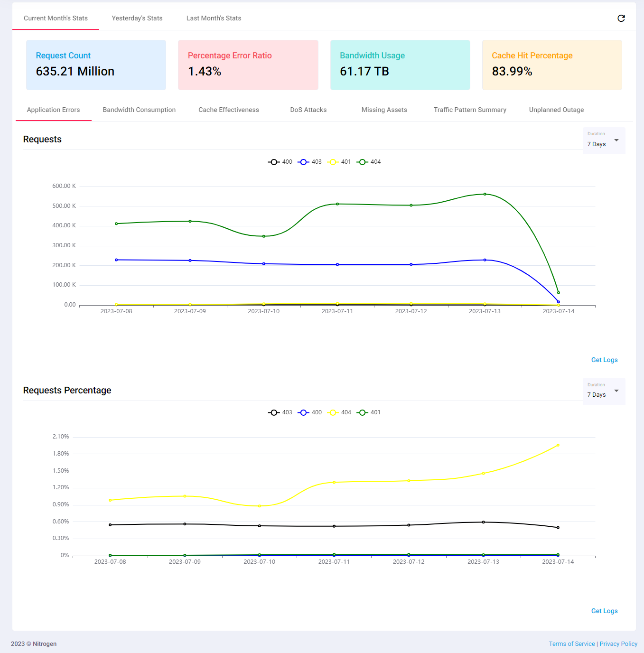Open the Terms of Service link
This screenshot has height=653, width=644.
(x=571, y=644)
